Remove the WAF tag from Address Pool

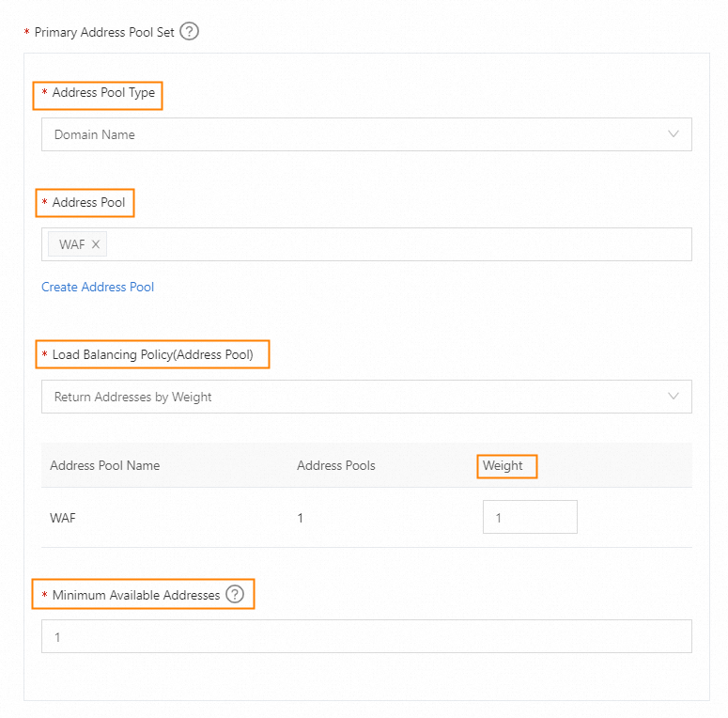(96, 244)
